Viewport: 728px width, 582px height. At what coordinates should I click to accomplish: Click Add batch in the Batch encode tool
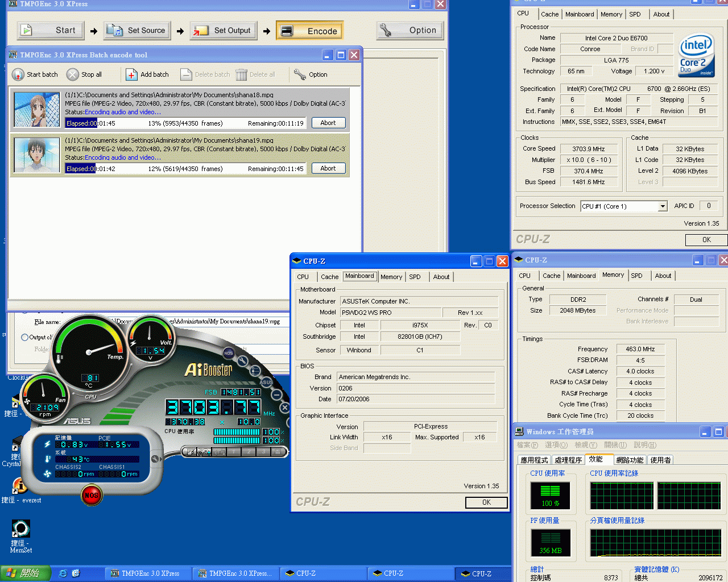147,74
